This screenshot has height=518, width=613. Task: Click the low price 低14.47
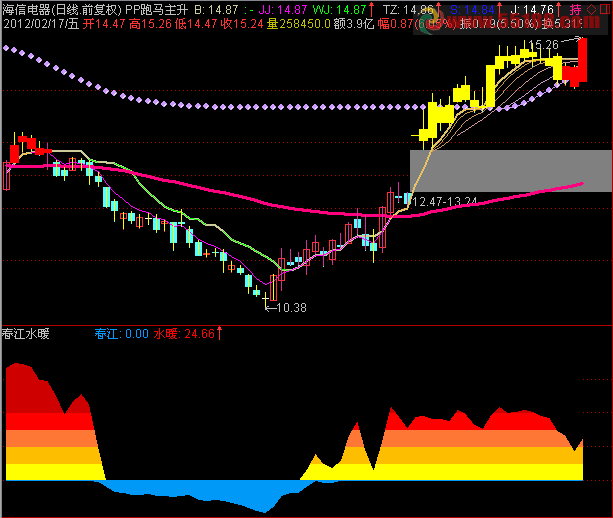point(196,24)
